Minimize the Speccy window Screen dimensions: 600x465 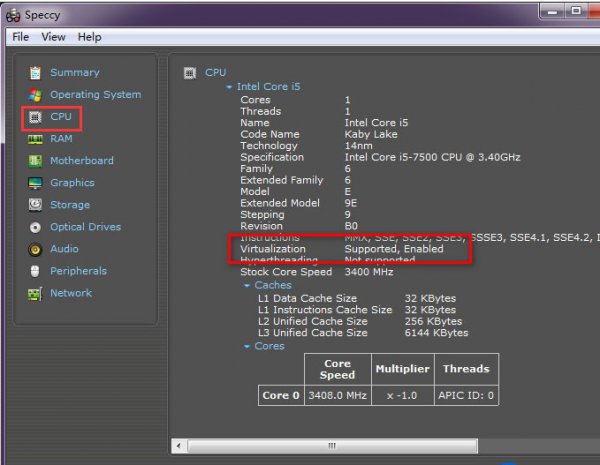coord(552,12)
